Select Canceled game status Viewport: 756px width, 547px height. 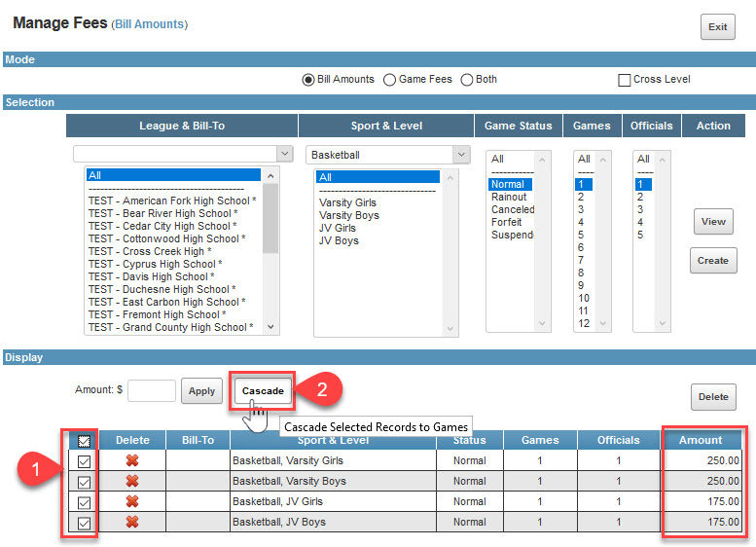[513, 209]
